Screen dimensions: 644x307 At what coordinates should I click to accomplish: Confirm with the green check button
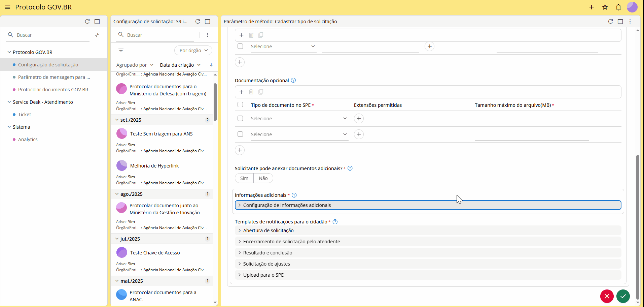pyautogui.click(x=623, y=296)
